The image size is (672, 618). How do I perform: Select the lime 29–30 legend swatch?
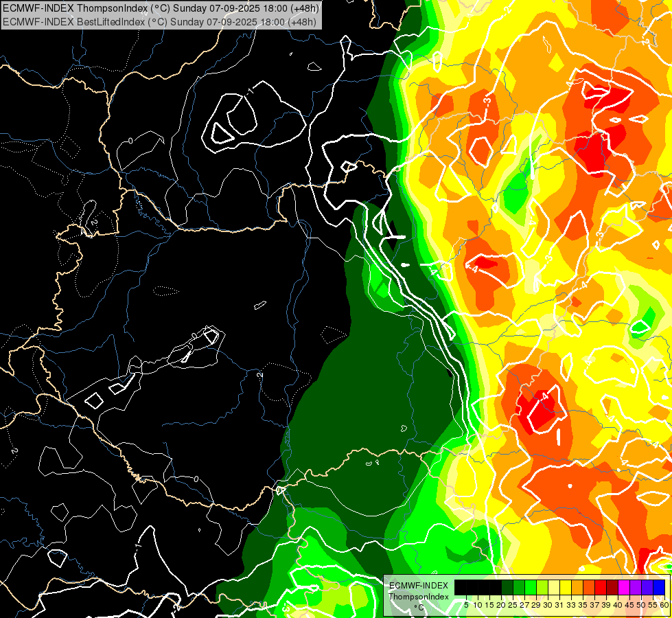[542, 587]
